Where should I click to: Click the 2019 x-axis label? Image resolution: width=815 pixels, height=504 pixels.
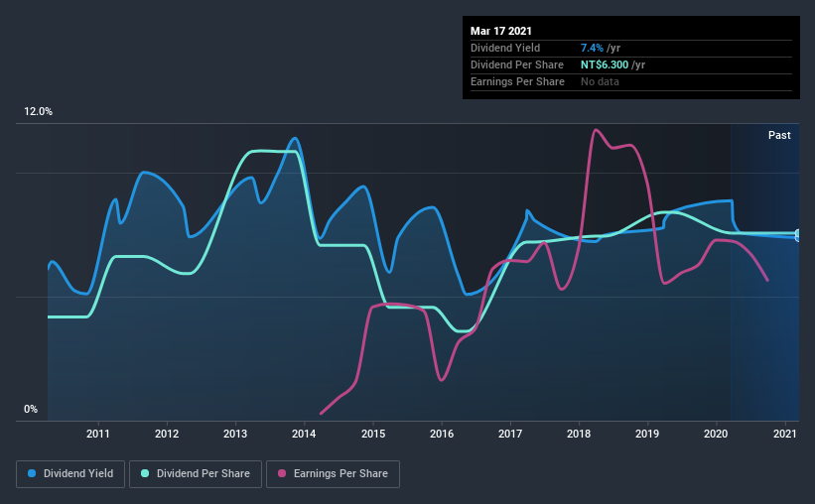click(647, 434)
